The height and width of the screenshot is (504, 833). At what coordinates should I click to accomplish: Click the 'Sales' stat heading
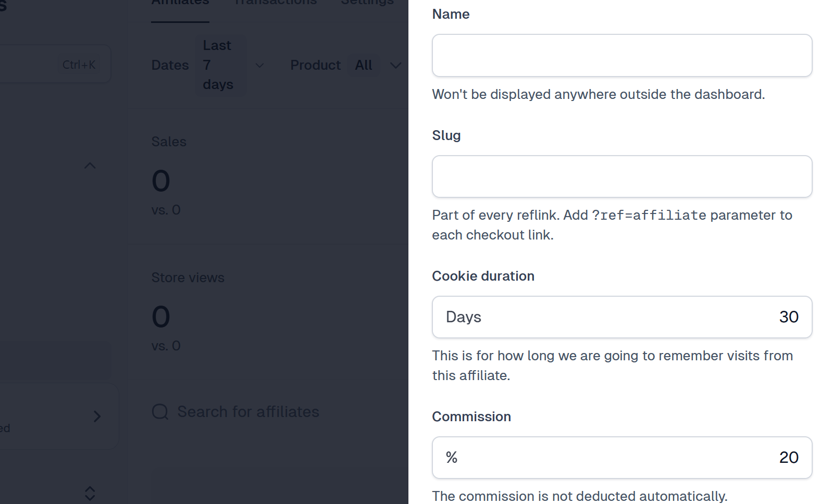(x=169, y=142)
